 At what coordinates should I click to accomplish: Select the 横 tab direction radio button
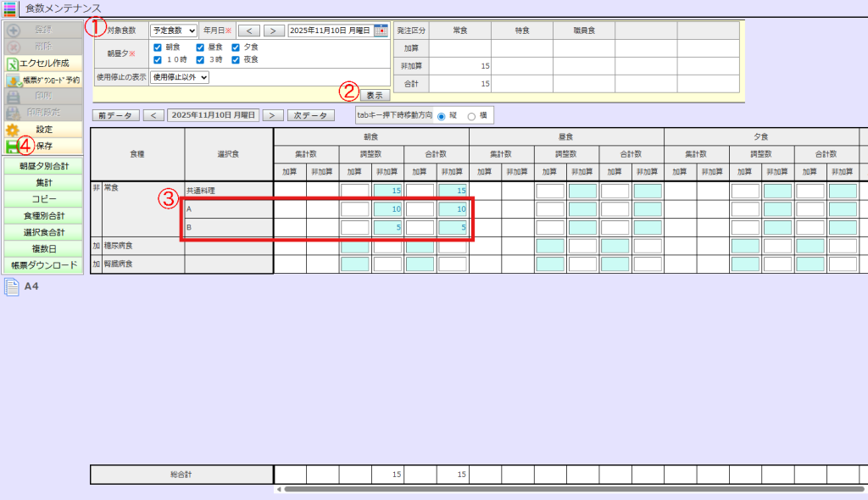point(472,116)
